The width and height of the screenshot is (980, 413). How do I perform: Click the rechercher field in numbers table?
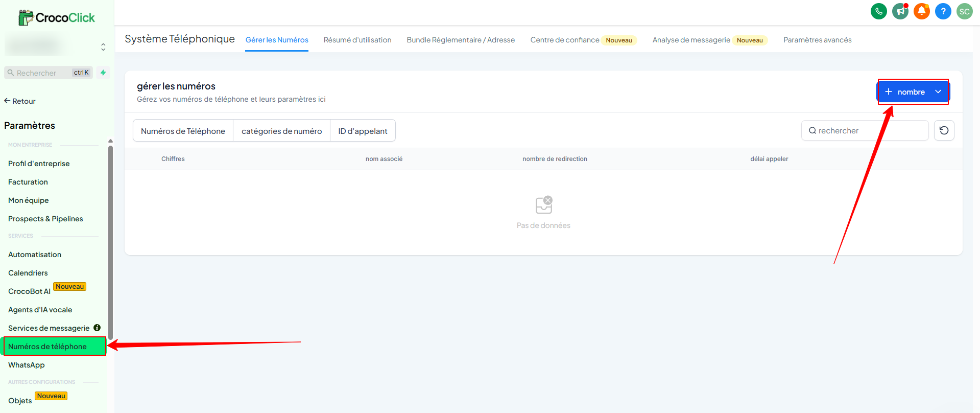(865, 130)
